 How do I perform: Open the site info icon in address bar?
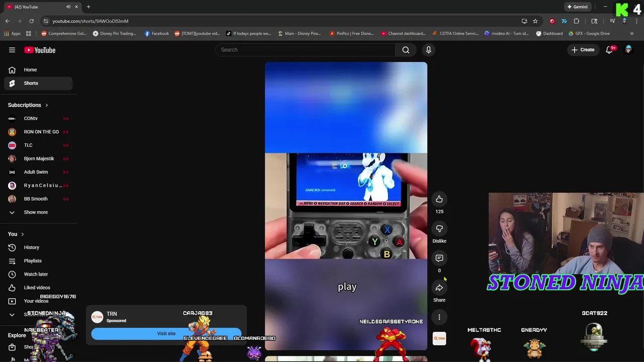pyautogui.click(x=46, y=21)
